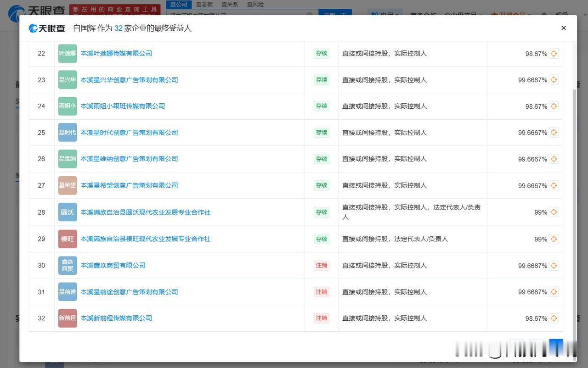
Task: Click the 星兴华 company logo tile
Action: 68,80
